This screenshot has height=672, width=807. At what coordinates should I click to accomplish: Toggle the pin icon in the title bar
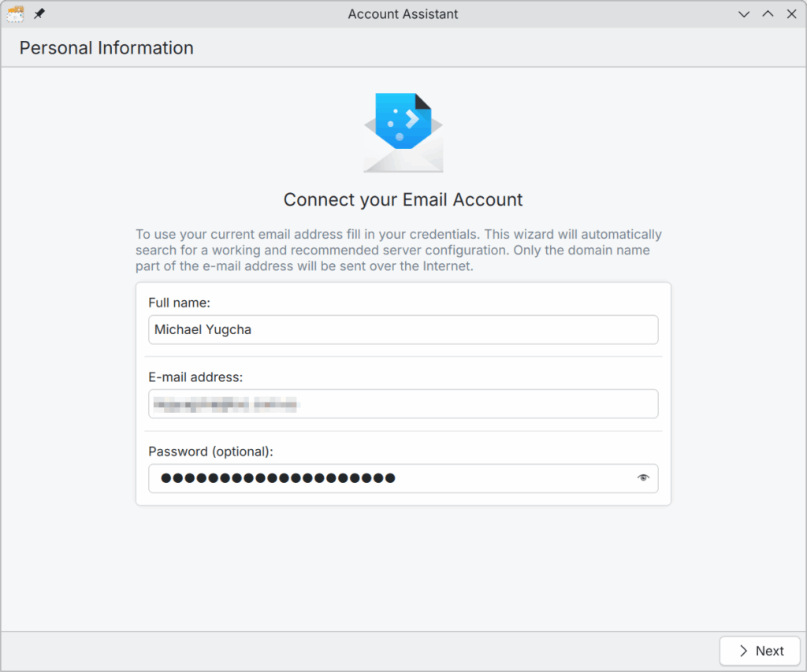[39, 14]
